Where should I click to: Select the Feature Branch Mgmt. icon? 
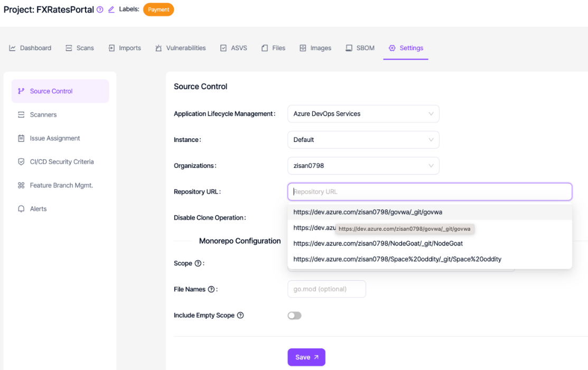pos(22,185)
